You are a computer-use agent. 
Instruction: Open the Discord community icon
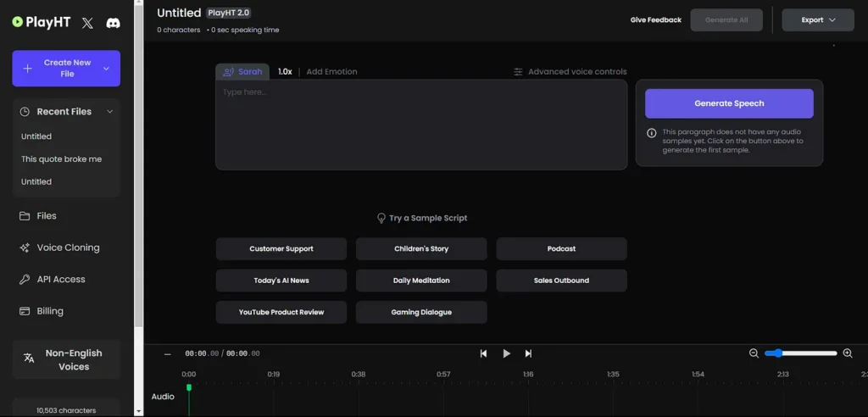click(x=113, y=23)
